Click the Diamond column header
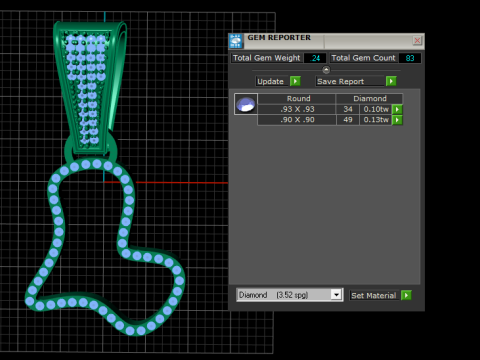 [x=369, y=99]
